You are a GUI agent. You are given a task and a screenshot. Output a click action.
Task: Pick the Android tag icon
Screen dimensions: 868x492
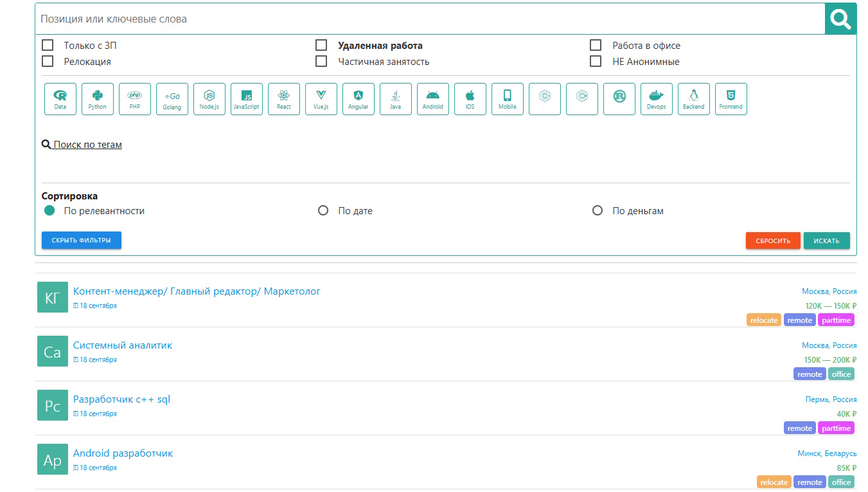433,99
